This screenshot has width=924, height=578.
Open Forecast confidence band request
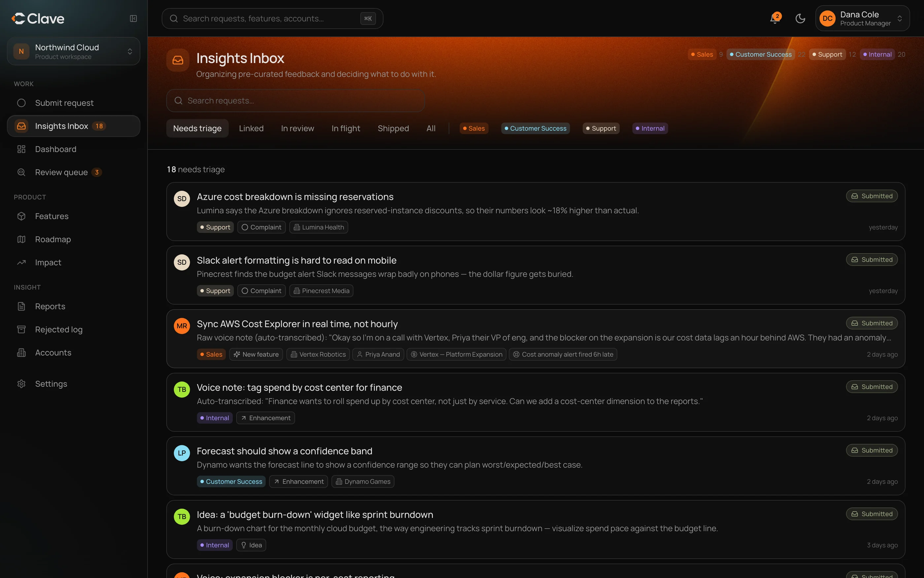pos(536,466)
